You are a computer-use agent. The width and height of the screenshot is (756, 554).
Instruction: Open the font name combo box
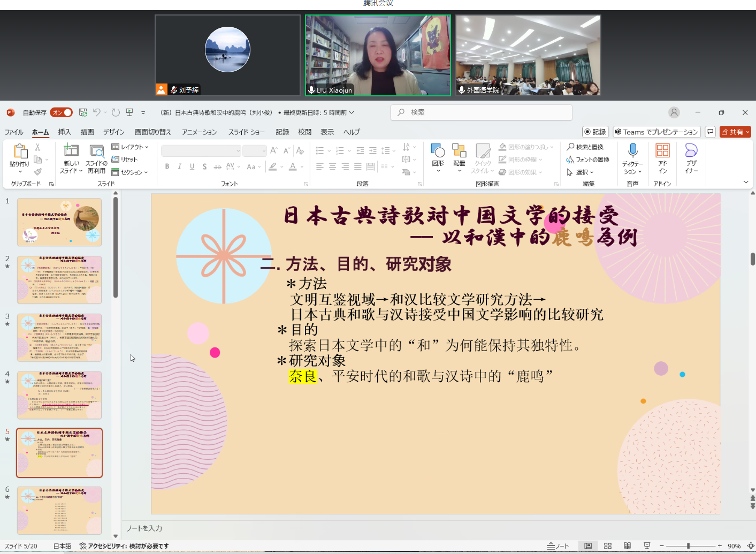201,151
